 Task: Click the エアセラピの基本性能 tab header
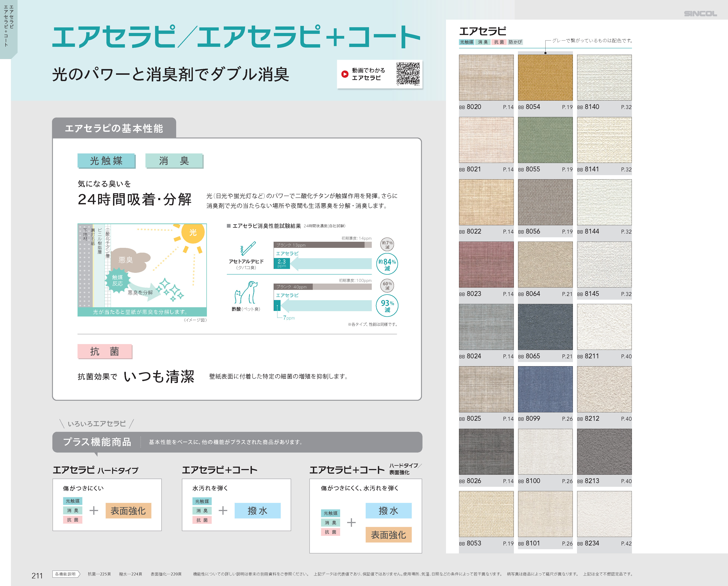(114, 128)
